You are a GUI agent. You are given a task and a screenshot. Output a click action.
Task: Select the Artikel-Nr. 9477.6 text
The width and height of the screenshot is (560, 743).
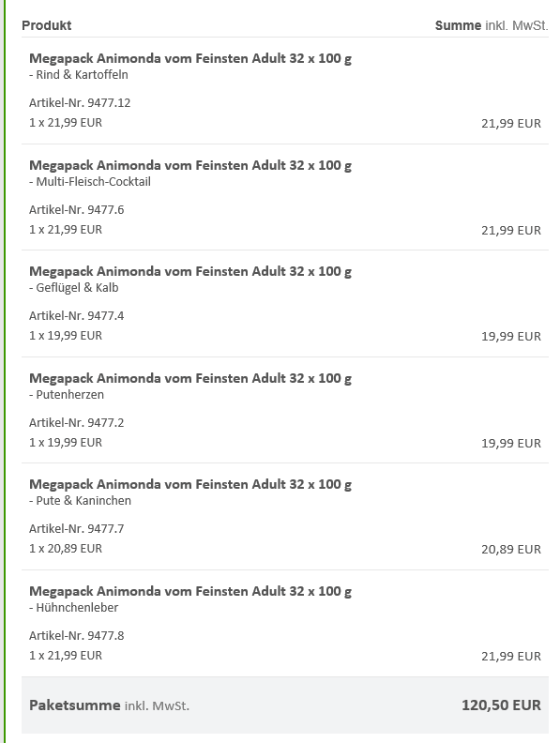coord(76,210)
